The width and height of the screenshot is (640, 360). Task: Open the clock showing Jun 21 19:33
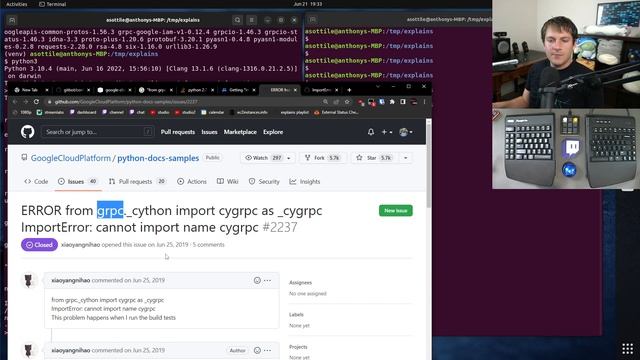click(x=308, y=4)
